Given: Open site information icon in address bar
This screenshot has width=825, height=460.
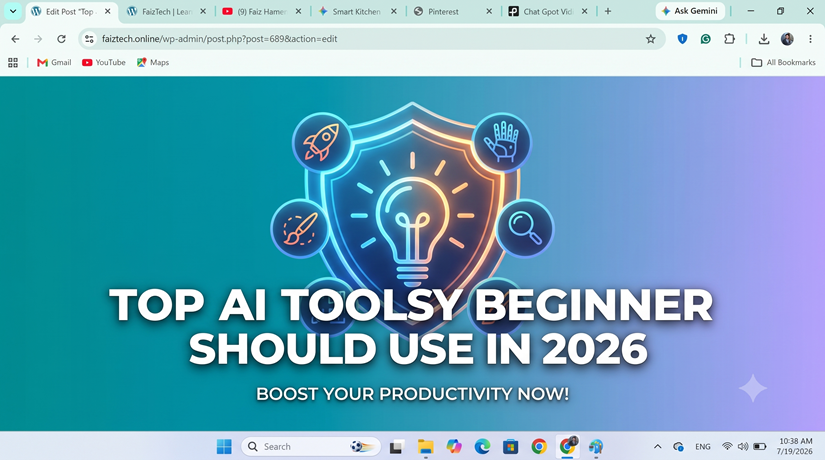Looking at the screenshot, I should point(89,39).
